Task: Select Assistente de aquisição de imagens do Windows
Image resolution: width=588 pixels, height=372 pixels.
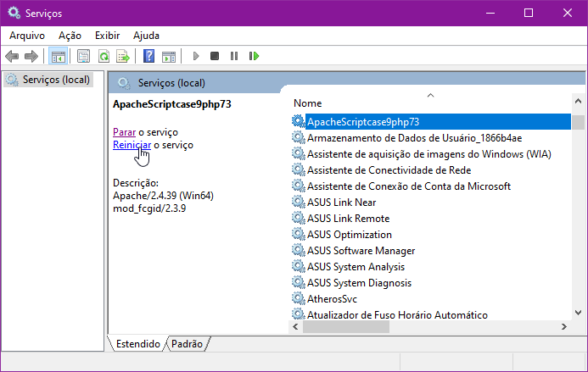Action: (429, 154)
